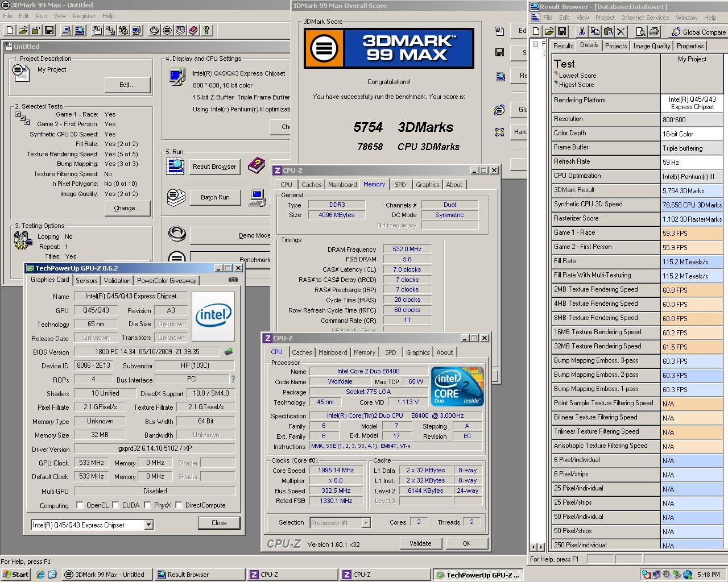Tick the OpenCL checkbox in GPU-Z
This screenshot has width=728, height=582.
click(80, 505)
